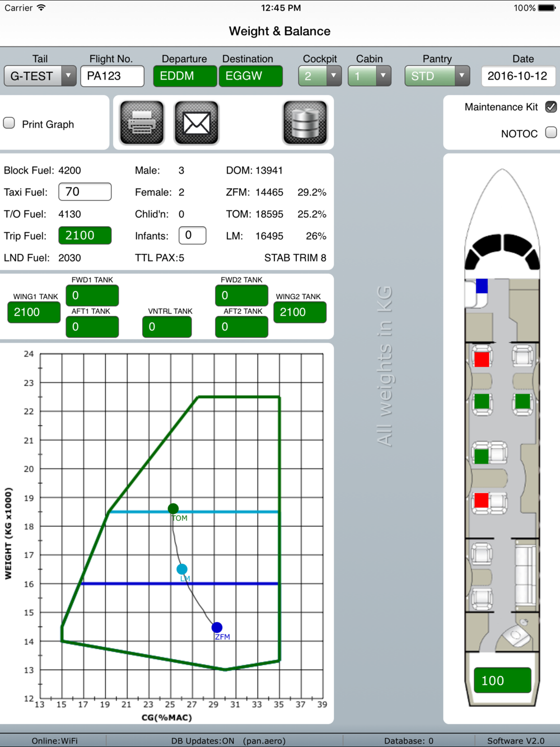Edit the AFT1 TANK fuel field
The width and height of the screenshot is (560, 747).
(x=92, y=326)
